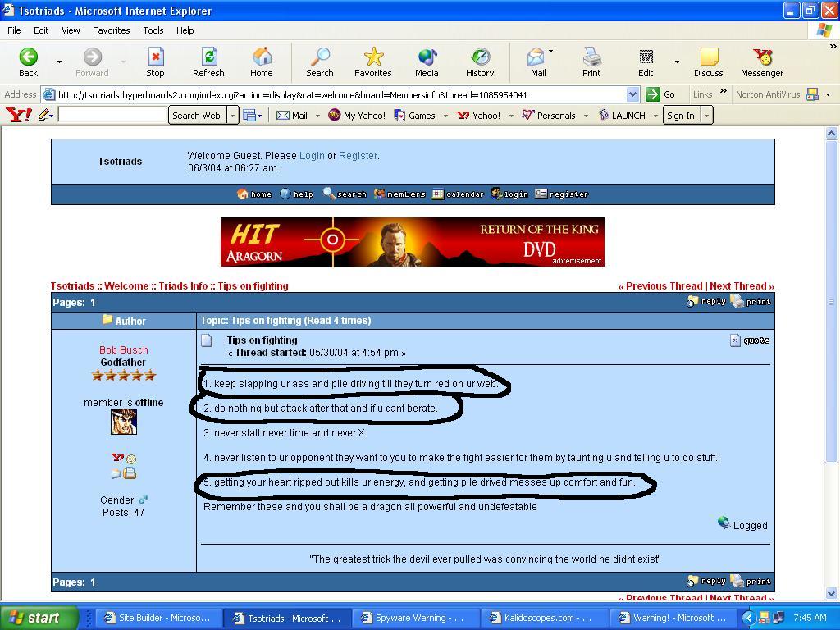
Task: Open the Search pane icon
Action: 320,62
